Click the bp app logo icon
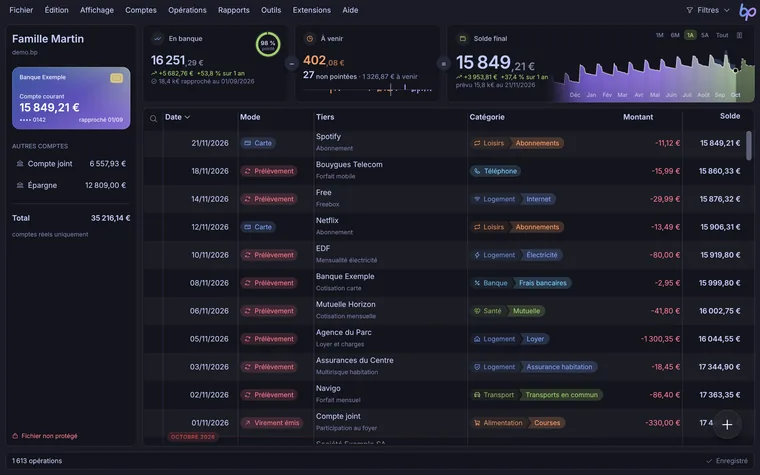This screenshot has height=475, width=760. [747, 11]
